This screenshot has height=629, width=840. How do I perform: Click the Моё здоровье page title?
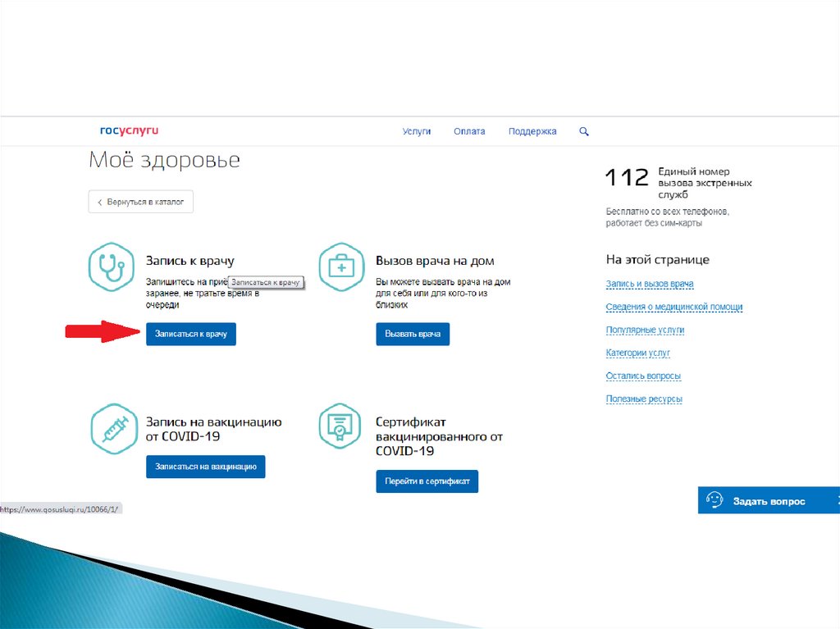pos(164,160)
